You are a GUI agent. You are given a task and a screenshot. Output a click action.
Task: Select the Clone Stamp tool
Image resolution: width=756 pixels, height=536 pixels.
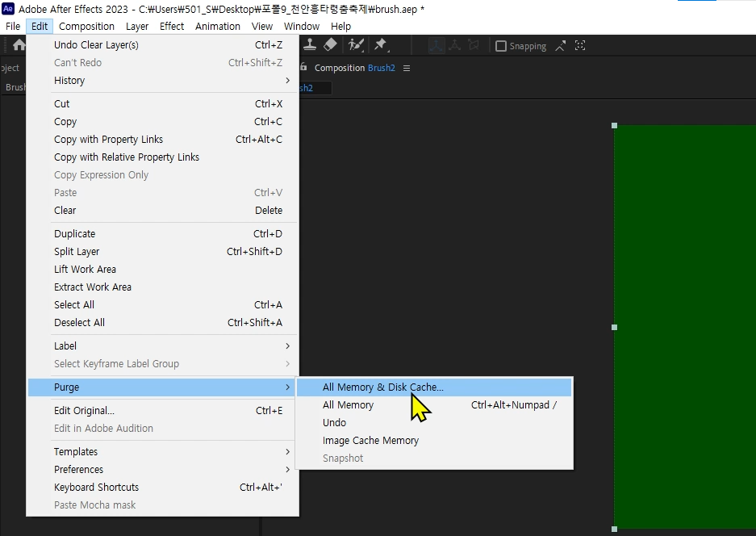(310, 45)
